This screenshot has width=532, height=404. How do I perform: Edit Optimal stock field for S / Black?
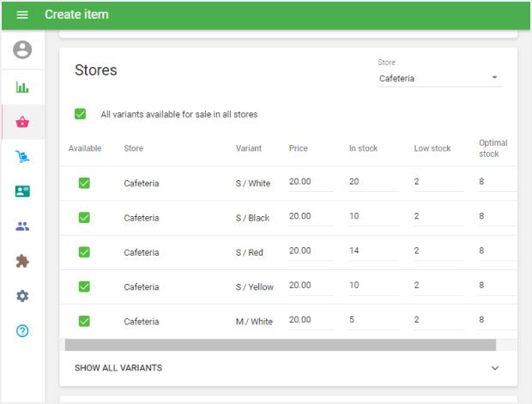[x=498, y=216]
